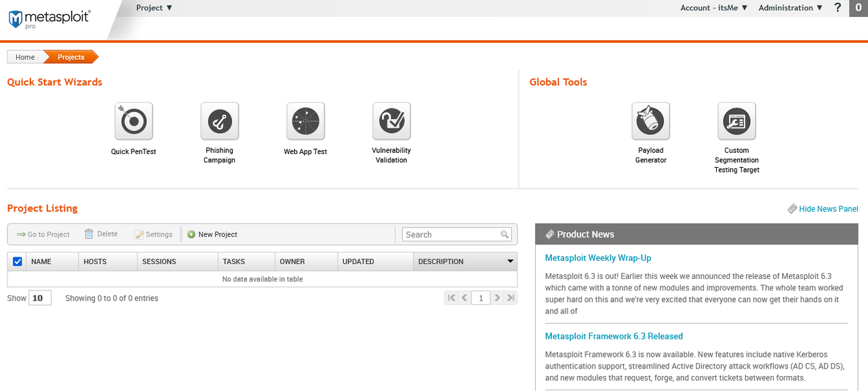Open Custom Segmentation Testing Target icon

click(737, 122)
